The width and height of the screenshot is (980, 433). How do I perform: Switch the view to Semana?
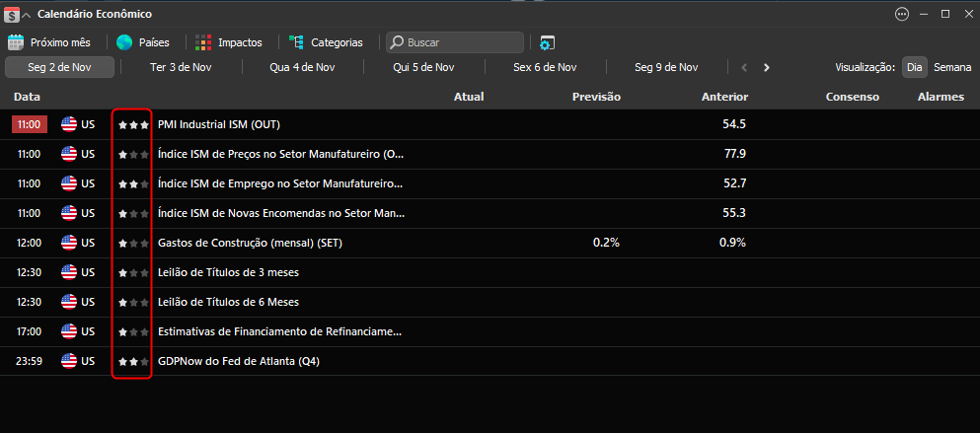(x=952, y=67)
